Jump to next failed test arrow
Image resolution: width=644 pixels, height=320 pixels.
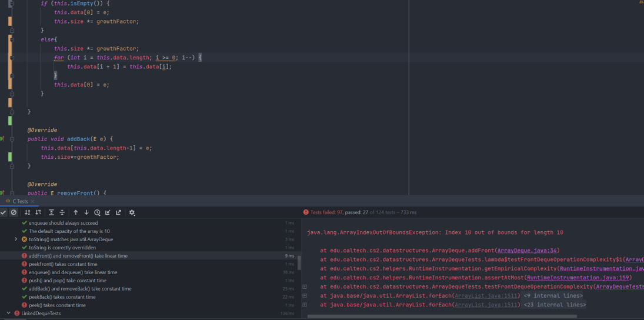click(86, 212)
